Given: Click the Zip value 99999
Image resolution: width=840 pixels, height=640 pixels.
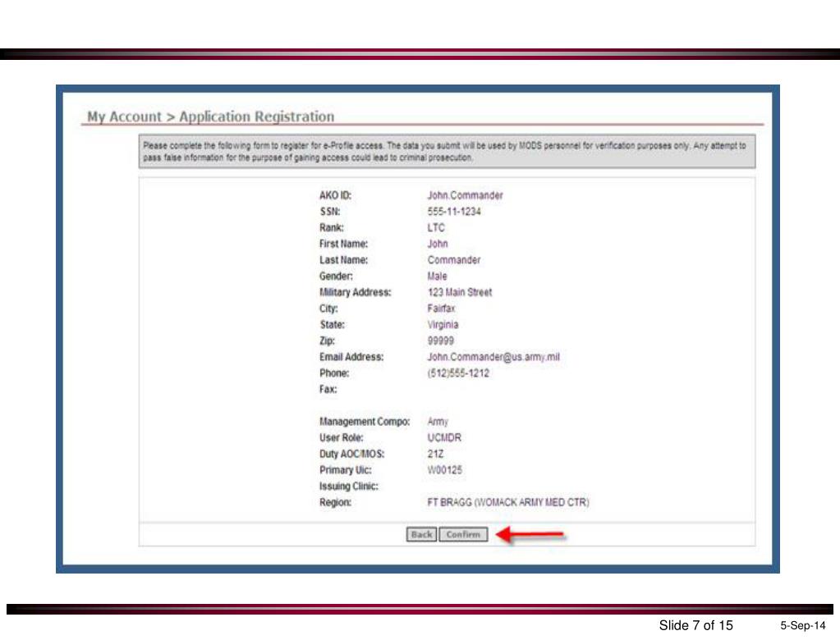Looking at the screenshot, I should (x=440, y=341).
